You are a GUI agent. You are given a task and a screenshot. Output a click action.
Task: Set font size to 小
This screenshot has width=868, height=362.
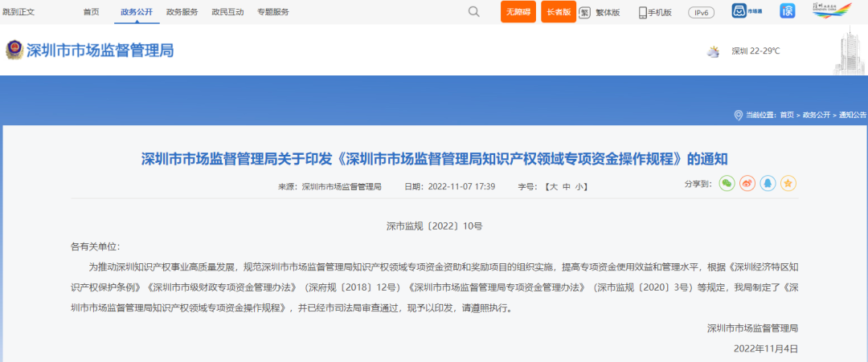(x=579, y=187)
